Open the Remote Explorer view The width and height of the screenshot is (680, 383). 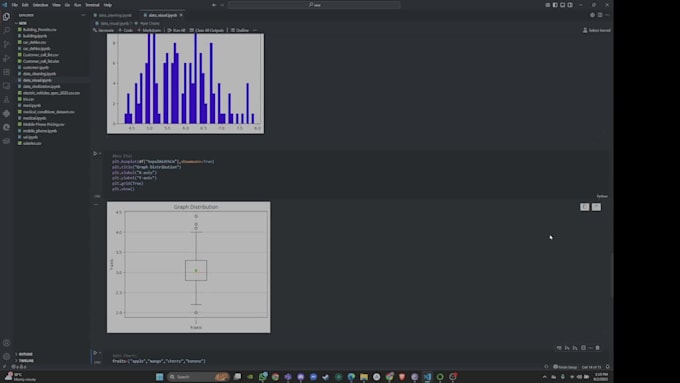tap(7, 86)
